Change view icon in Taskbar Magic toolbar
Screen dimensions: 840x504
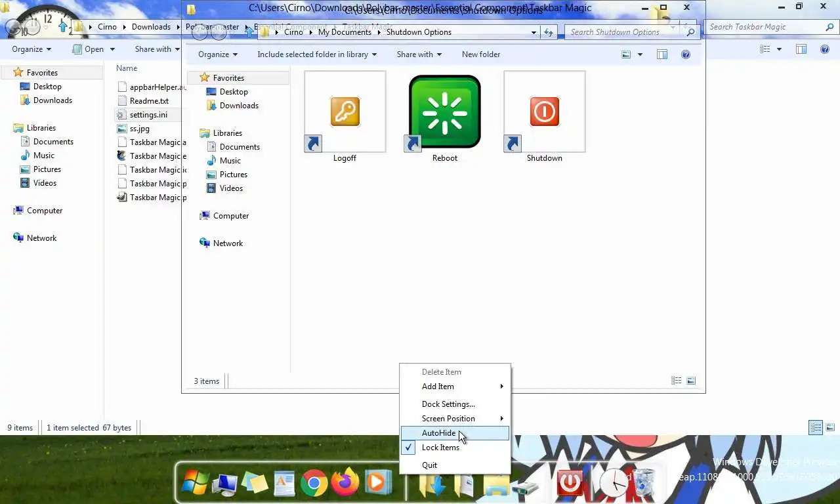[x=765, y=49]
